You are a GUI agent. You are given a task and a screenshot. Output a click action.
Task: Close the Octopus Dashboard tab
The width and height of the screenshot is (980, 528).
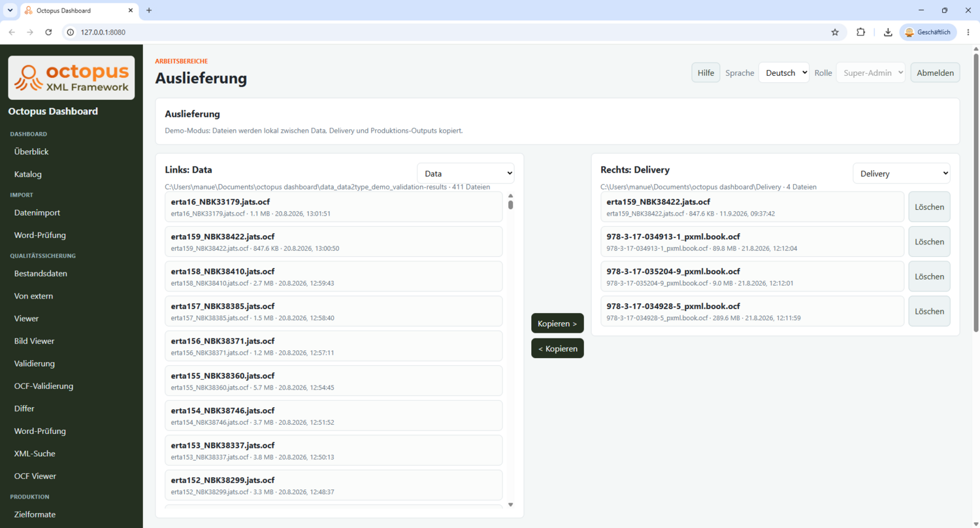click(131, 10)
